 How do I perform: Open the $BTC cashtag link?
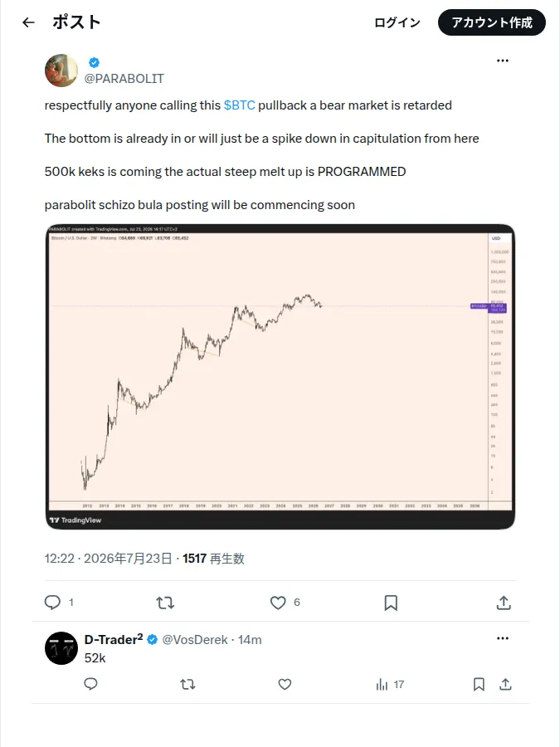click(x=240, y=105)
